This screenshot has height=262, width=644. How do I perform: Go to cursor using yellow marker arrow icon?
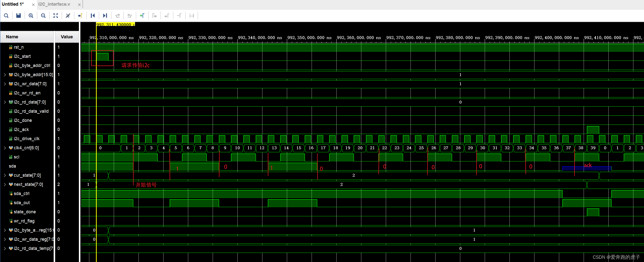80,16
